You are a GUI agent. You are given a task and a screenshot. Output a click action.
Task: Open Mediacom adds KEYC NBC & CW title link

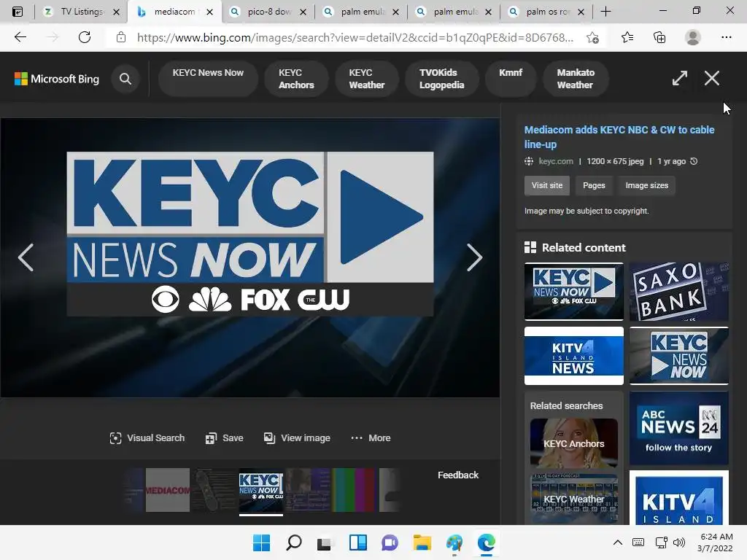pos(619,137)
